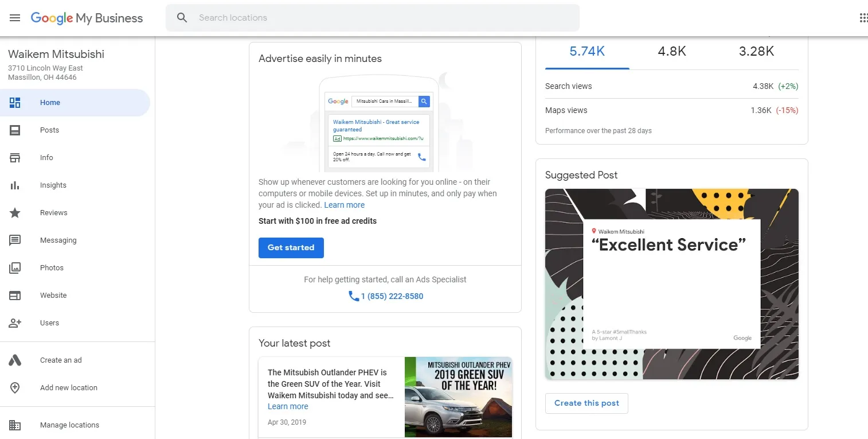Click inside the Search locations field
The width and height of the screenshot is (868, 439).
click(373, 18)
